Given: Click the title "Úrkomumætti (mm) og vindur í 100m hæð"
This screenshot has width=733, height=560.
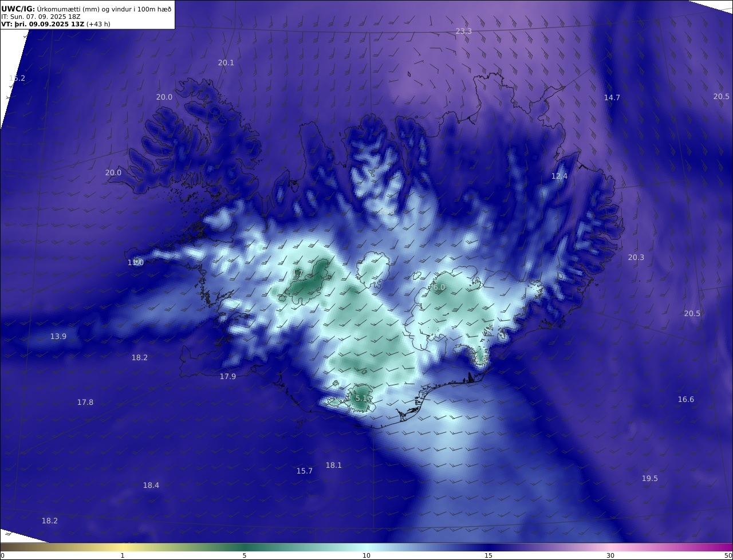Looking at the screenshot, I should tap(104, 9).
